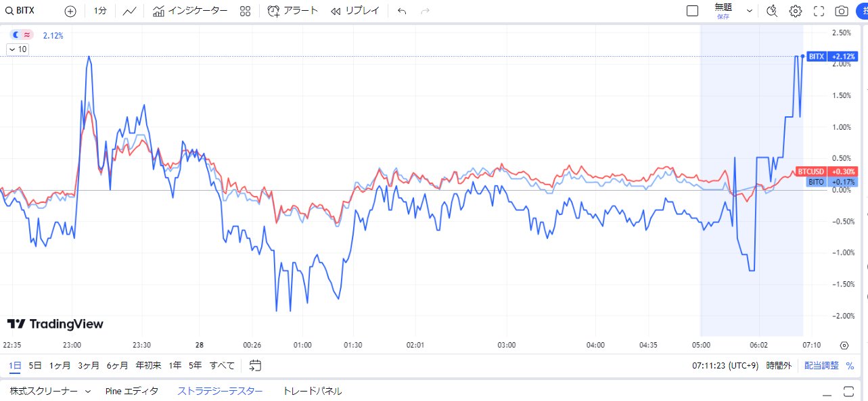Switch to the ストラテジーテスター tab
The image size is (868, 401).
(220, 391)
